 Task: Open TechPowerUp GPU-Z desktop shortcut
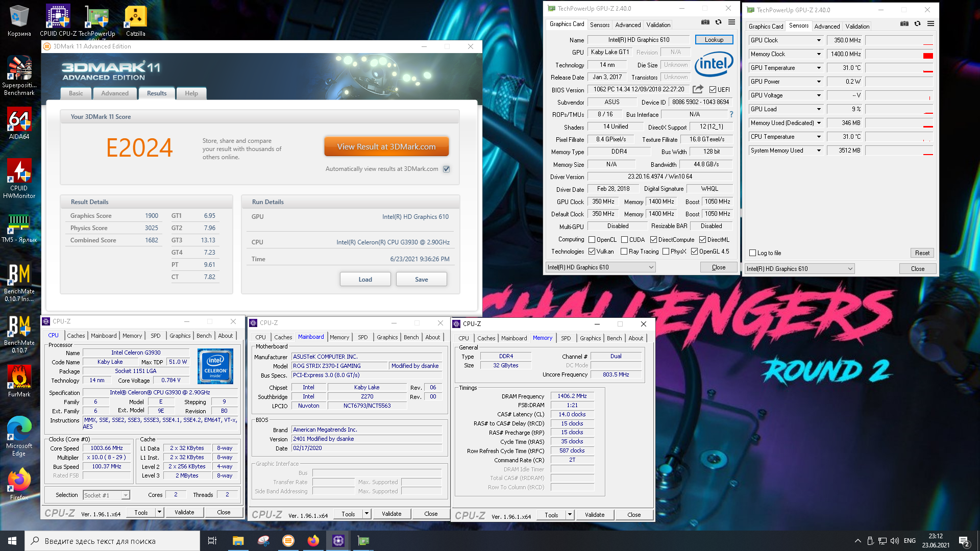tap(96, 20)
